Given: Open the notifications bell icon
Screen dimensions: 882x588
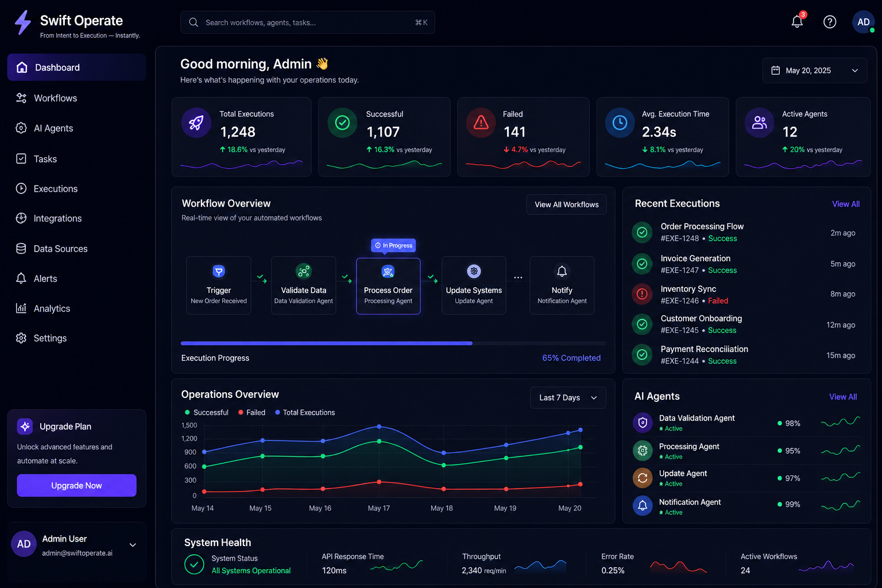Looking at the screenshot, I should [x=797, y=22].
